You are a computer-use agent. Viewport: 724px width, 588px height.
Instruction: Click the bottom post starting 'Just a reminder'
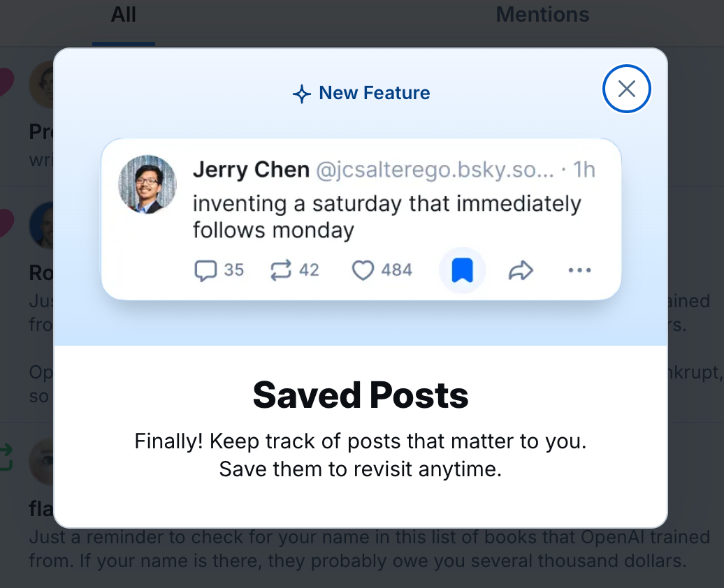click(369, 549)
